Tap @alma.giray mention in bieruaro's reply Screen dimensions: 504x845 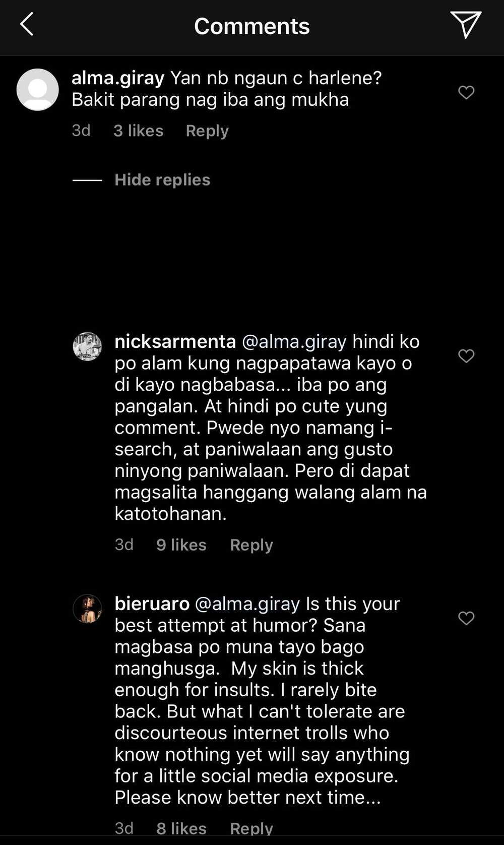pos(247,604)
